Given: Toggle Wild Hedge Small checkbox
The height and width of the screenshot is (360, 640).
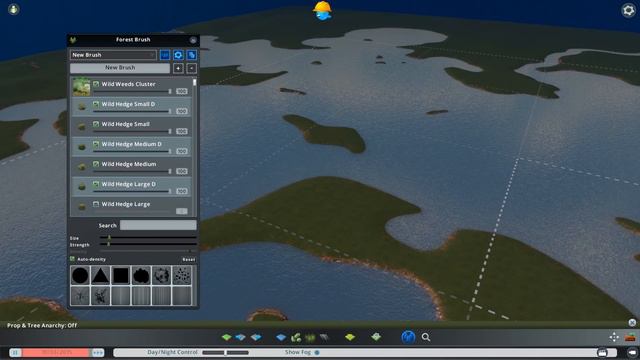Looking at the screenshot, I should (96, 124).
